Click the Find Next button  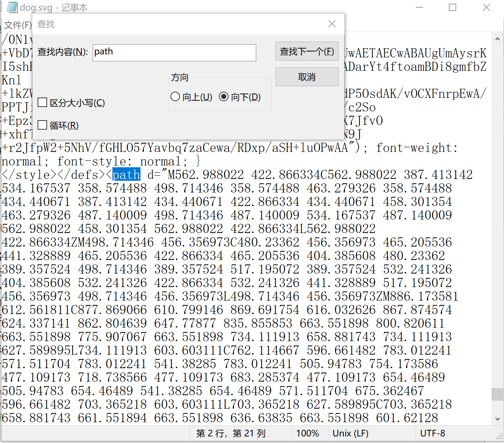point(307,51)
